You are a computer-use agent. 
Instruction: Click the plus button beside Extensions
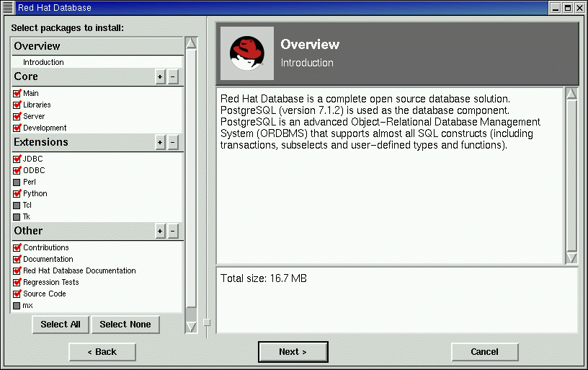click(x=160, y=143)
